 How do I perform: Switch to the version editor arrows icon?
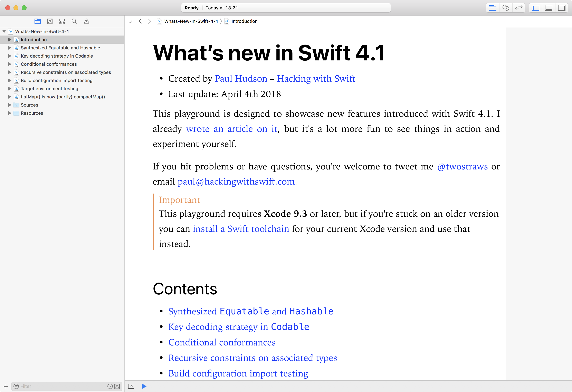tap(519, 8)
